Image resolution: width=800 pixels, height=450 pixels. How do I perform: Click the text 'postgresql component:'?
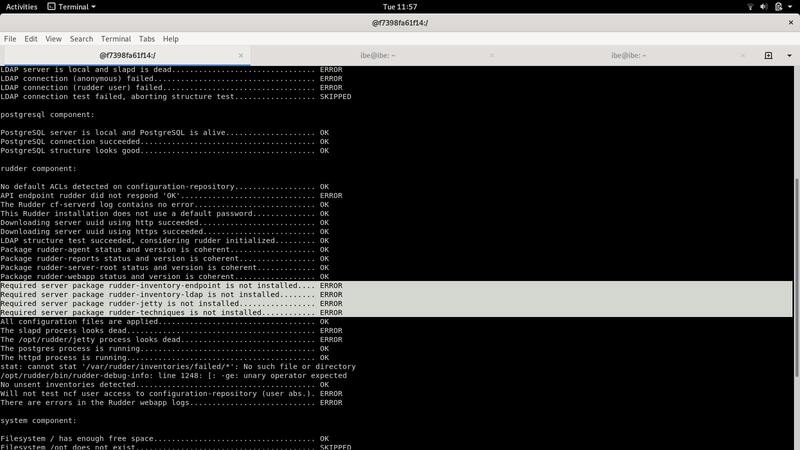pos(47,114)
